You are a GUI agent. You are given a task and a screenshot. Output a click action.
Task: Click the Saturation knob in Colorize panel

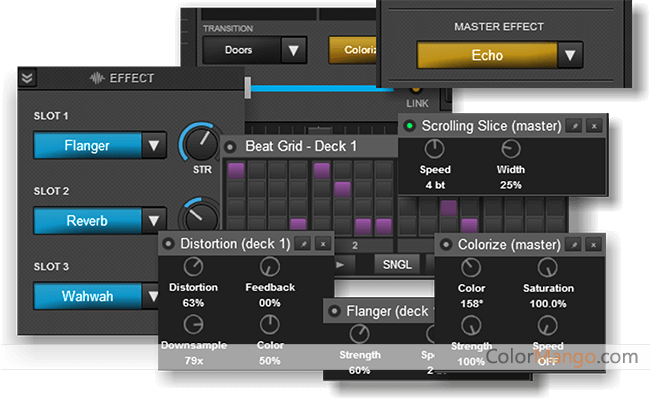[x=548, y=268]
